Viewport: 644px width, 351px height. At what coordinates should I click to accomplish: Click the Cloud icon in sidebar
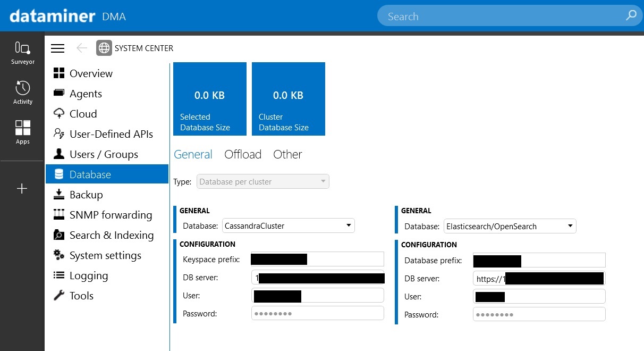point(59,113)
